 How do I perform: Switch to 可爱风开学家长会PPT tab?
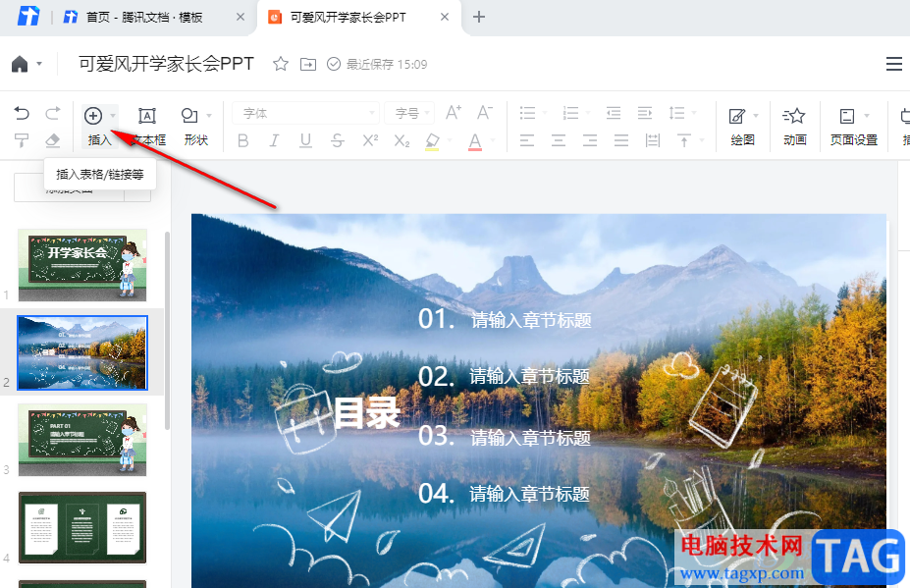tap(348, 18)
